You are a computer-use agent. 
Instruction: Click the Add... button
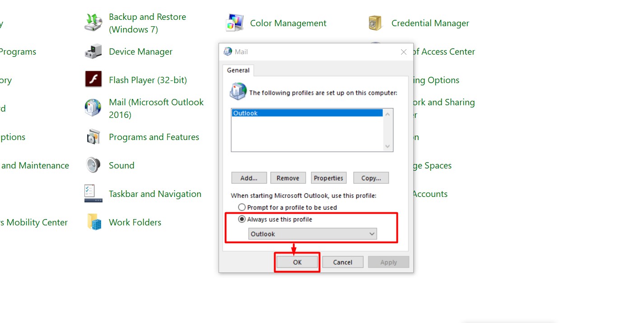coord(249,178)
